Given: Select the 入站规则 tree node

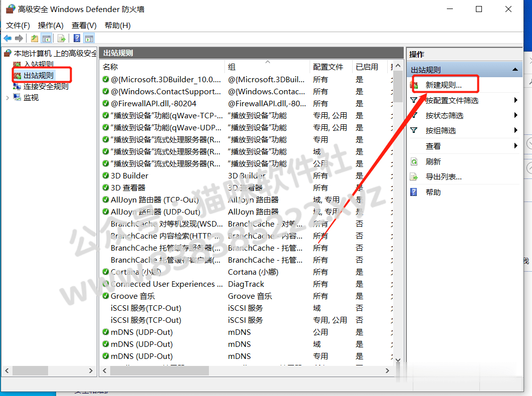Looking at the screenshot, I should pos(39,64).
